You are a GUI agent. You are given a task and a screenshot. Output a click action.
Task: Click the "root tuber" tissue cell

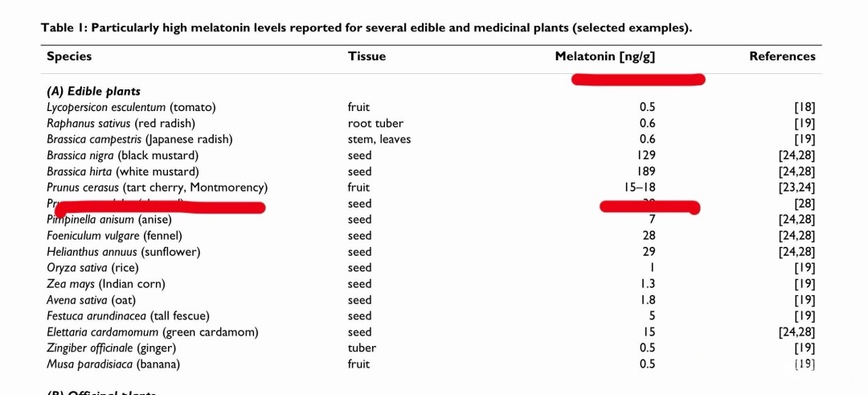[x=375, y=123]
